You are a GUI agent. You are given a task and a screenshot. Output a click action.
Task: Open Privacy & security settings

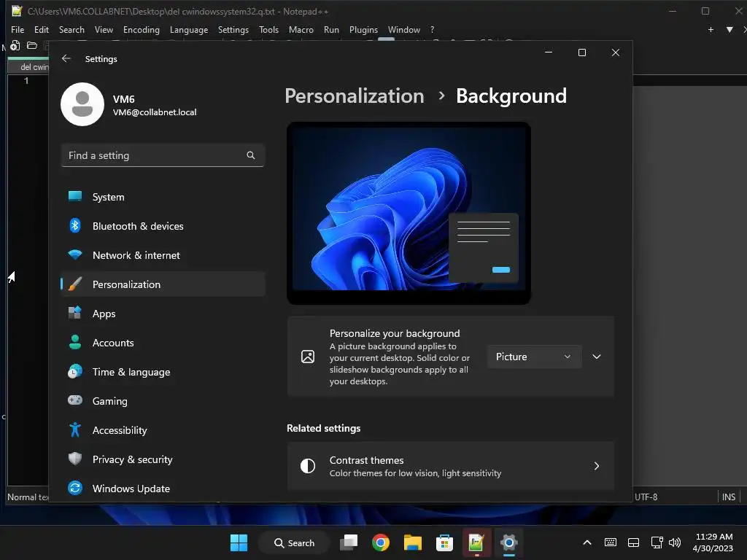pos(163,459)
